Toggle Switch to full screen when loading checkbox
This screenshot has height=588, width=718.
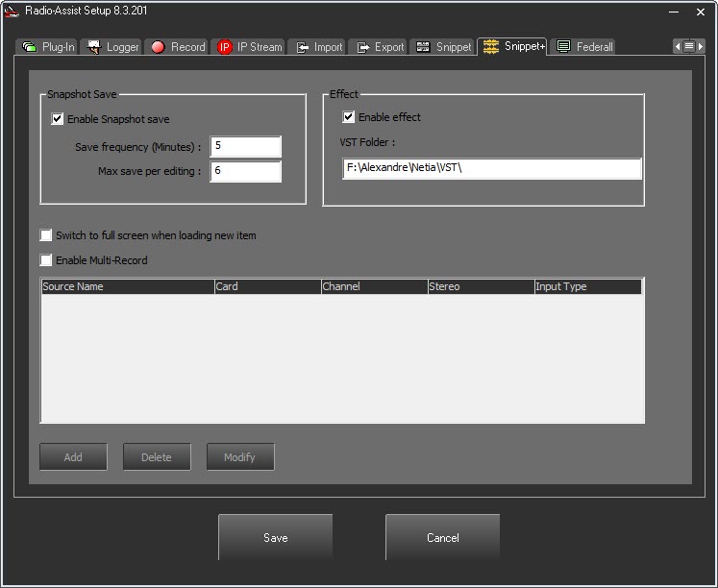tap(46, 235)
